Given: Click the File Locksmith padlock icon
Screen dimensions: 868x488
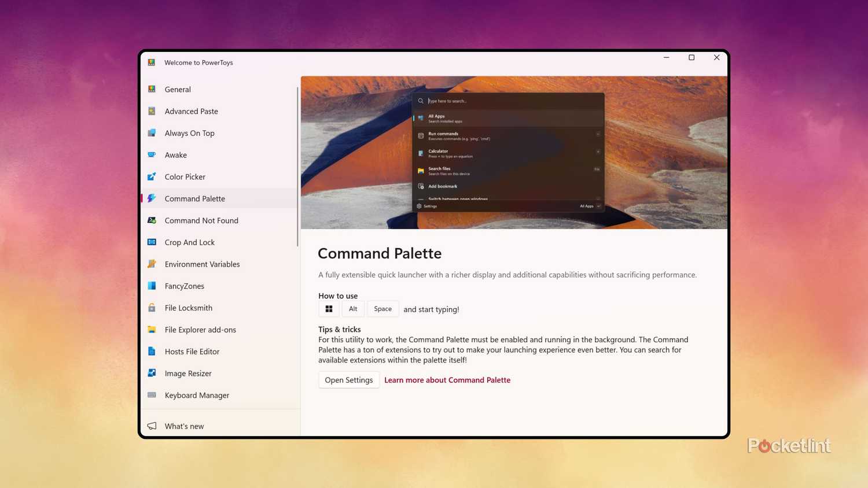Looking at the screenshot, I should tap(152, 308).
